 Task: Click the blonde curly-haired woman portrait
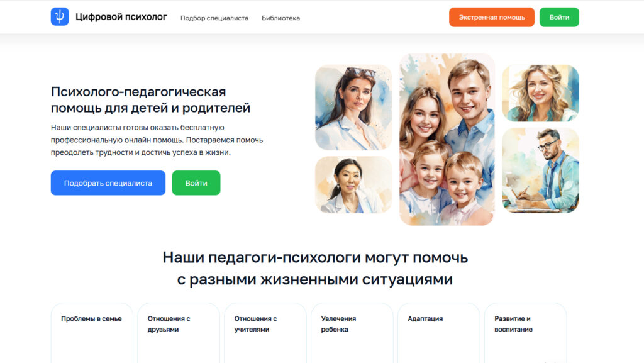(x=540, y=93)
